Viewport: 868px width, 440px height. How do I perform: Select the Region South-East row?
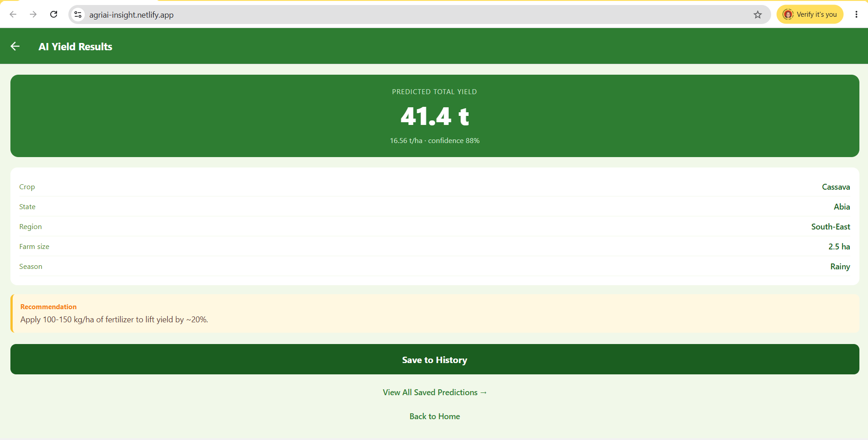pyautogui.click(x=435, y=226)
